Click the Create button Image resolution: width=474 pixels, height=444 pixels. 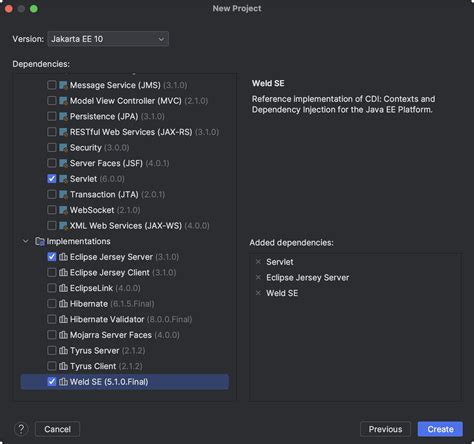[x=440, y=429]
